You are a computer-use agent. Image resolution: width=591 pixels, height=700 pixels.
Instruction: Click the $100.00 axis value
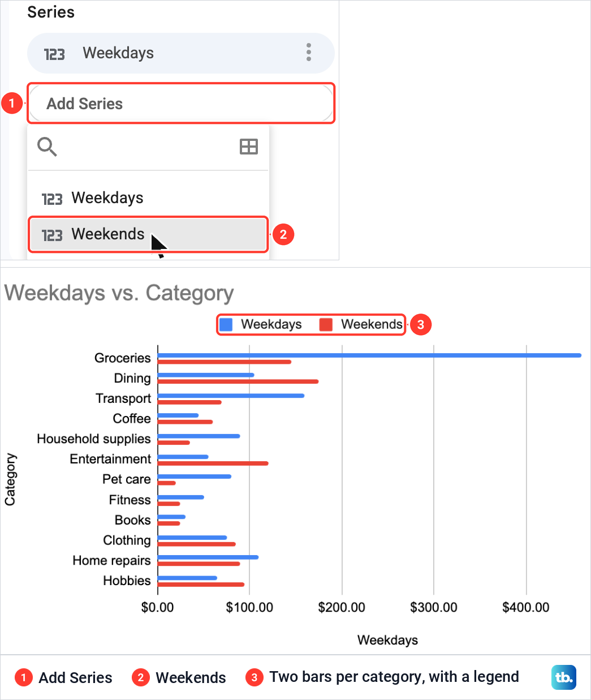coord(249,608)
